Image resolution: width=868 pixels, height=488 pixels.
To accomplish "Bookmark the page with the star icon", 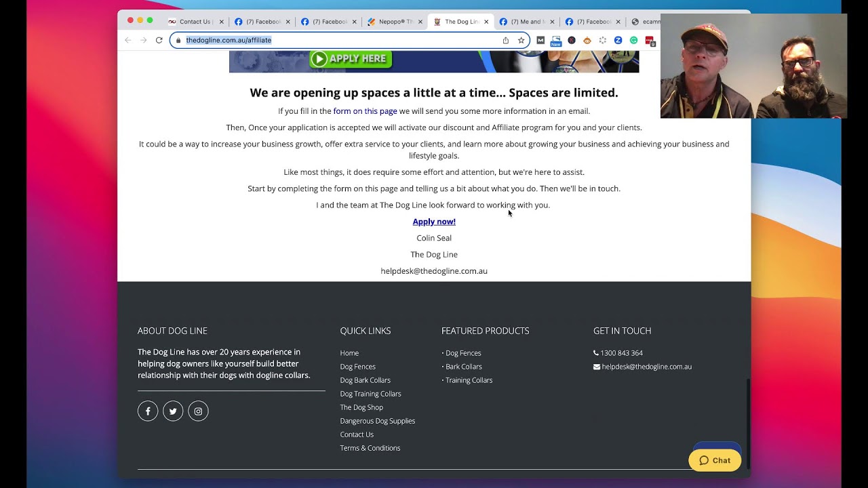I will pos(521,40).
